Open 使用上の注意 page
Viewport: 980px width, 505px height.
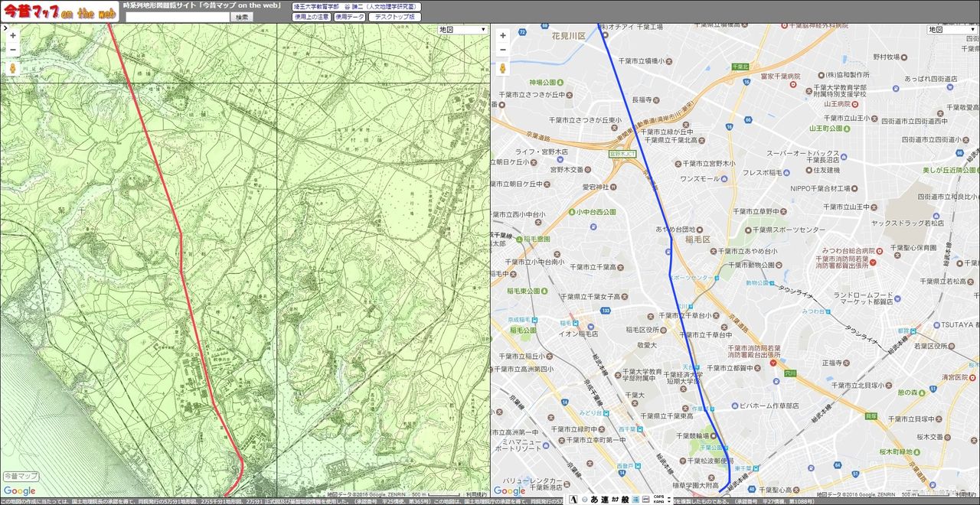(312, 17)
